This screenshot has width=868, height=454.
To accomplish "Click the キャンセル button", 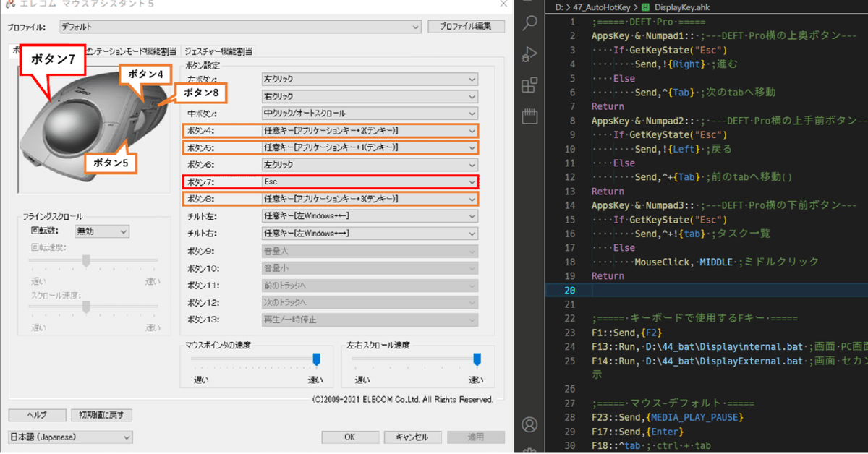I will click(412, 437).
